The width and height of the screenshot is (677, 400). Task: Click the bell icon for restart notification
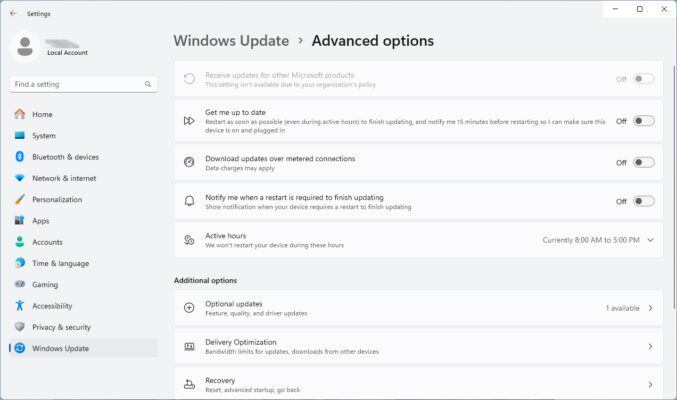(x=189, y=201)
